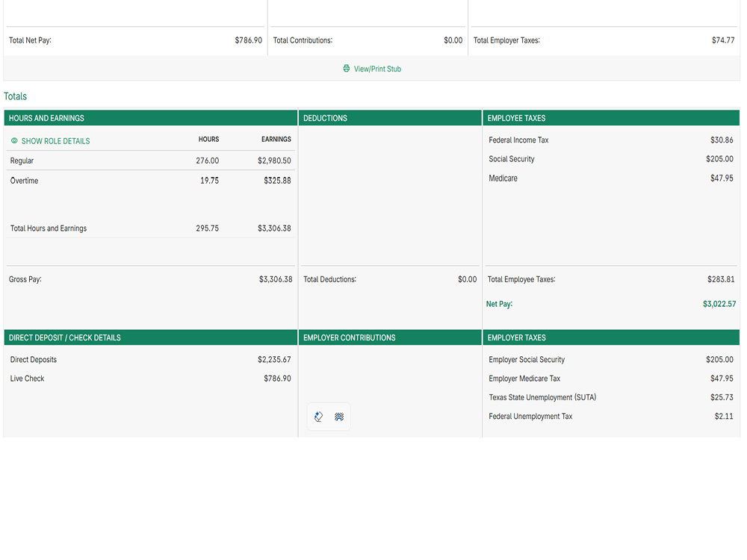This screenshot has height=560, width=747.
Task: Select the Gross Pay amount $3,306.38
Action: point(276,279)
